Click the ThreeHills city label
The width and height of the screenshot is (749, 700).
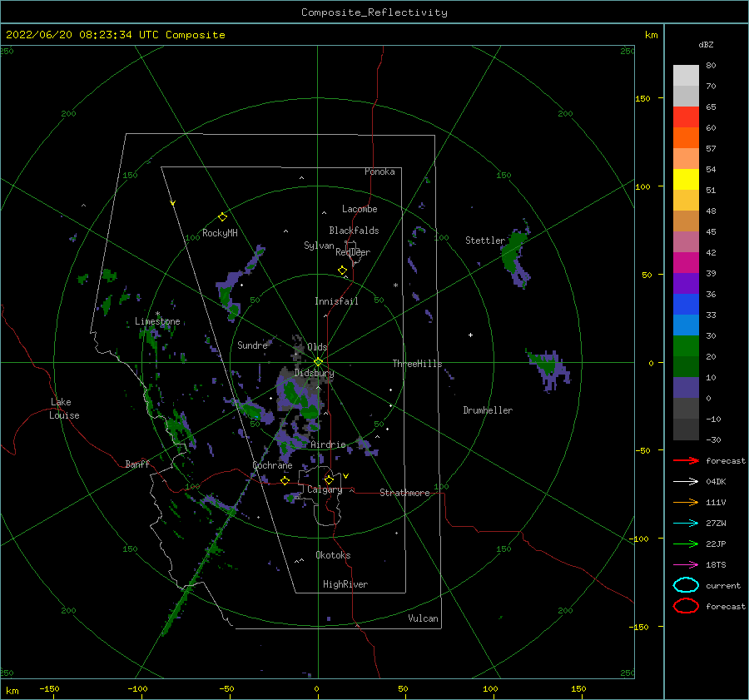coord(417,364)
